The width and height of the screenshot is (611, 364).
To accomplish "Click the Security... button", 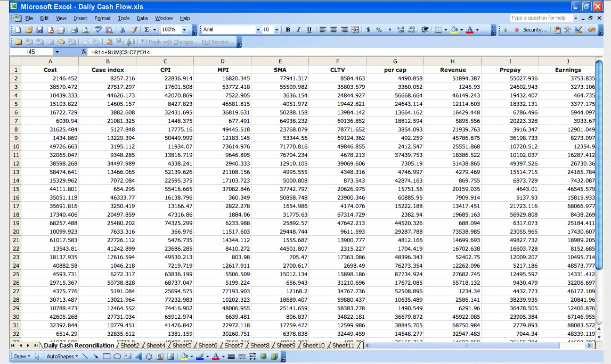I will (x=534, y=30).
